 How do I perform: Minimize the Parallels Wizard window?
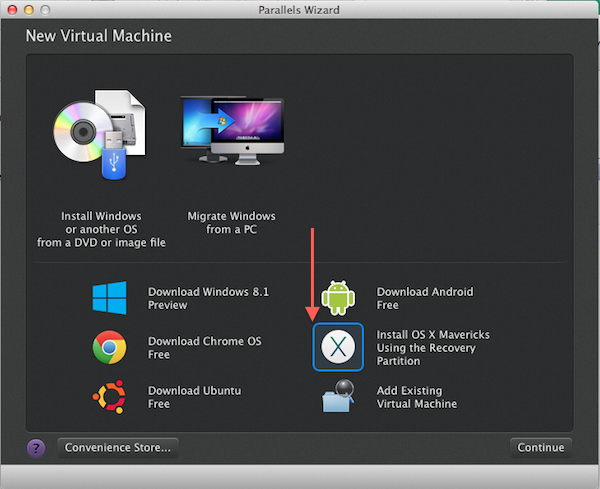click(x=29, y=10)
